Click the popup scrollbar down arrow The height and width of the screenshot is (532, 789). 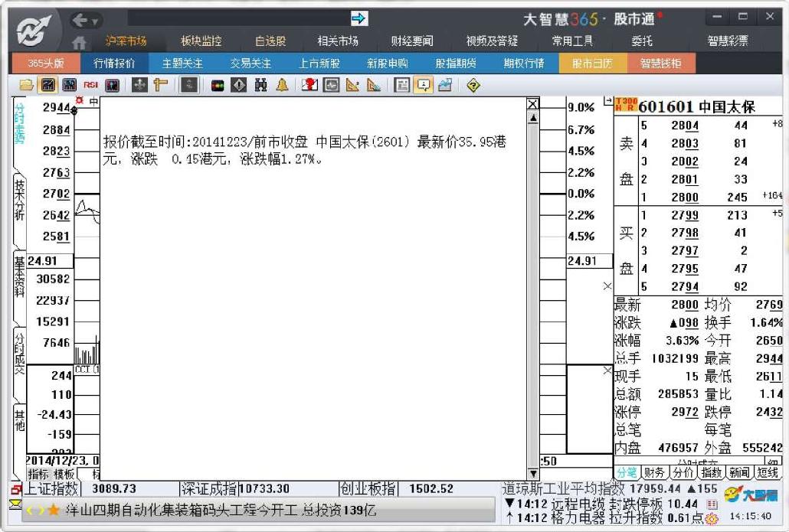533,474
